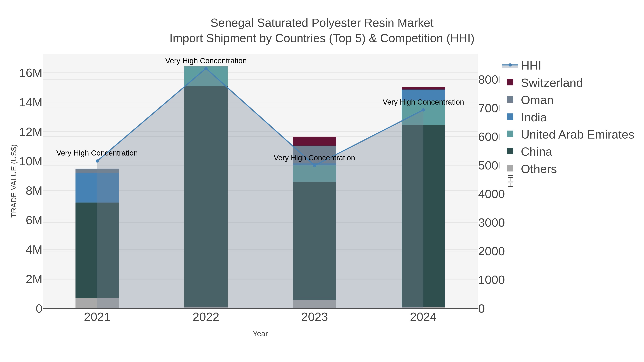Click the China dark green legend swatch
Screen dimensions: 644x362
[x=510, y=151]
